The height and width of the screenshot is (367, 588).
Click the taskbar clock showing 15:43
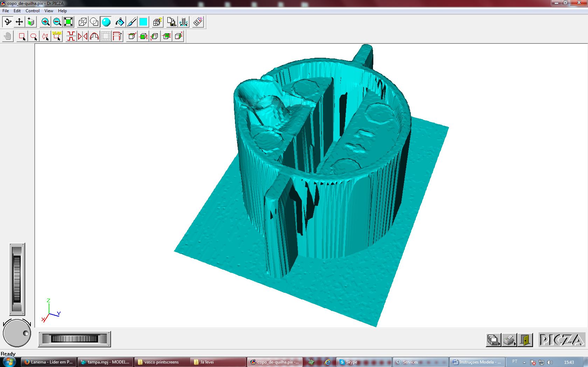point(569,362)
